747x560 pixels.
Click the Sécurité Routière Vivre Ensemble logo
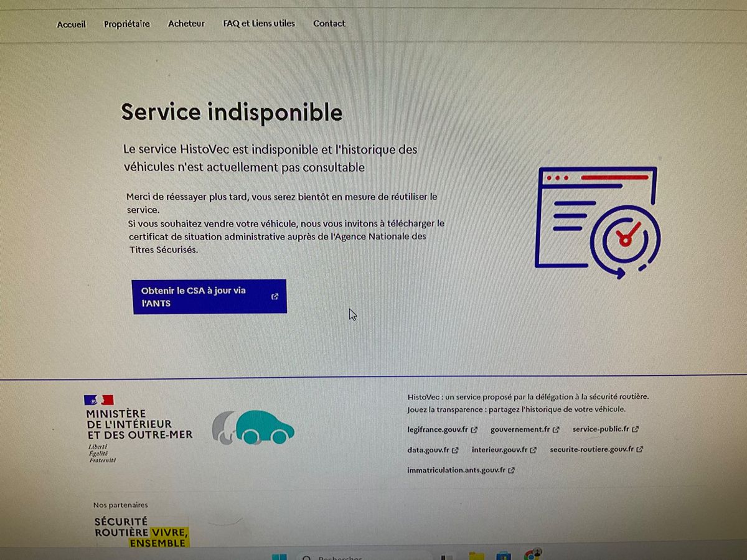(141, 532)
